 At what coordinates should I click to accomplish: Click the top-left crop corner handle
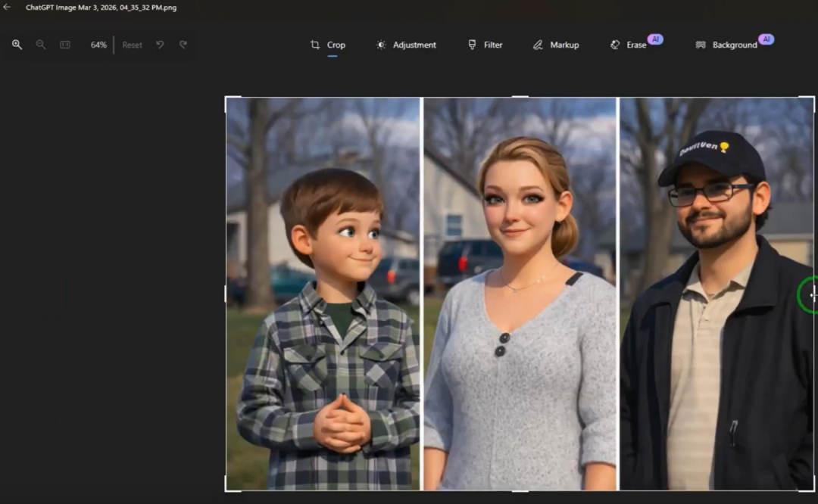click(x=226, y=98)
